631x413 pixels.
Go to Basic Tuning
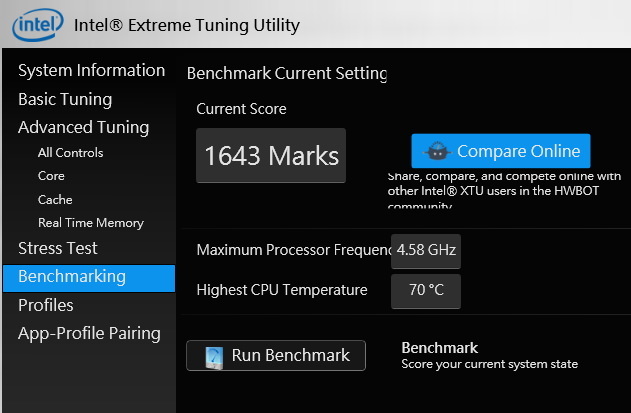click(x=65, y=99)
